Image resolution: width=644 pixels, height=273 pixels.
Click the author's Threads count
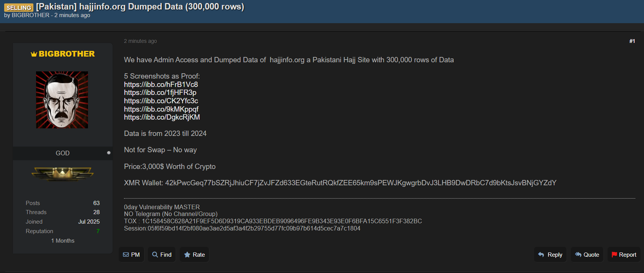click(96, 212)
